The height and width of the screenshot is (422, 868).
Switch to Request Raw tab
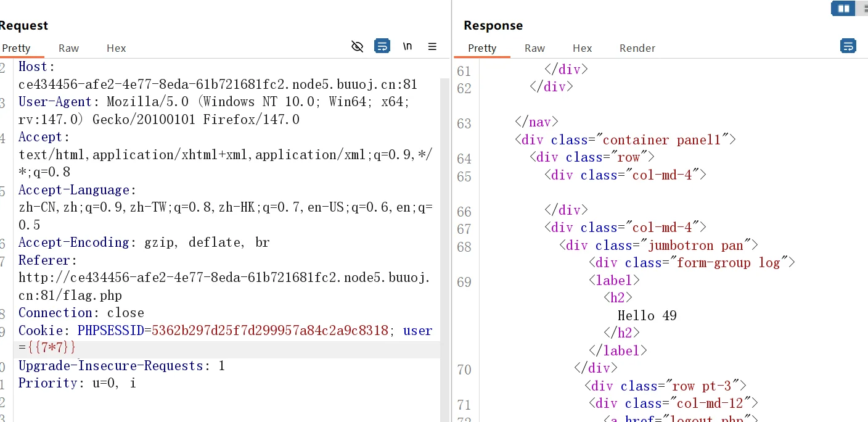pyautogui.click(x=68, y=48)
